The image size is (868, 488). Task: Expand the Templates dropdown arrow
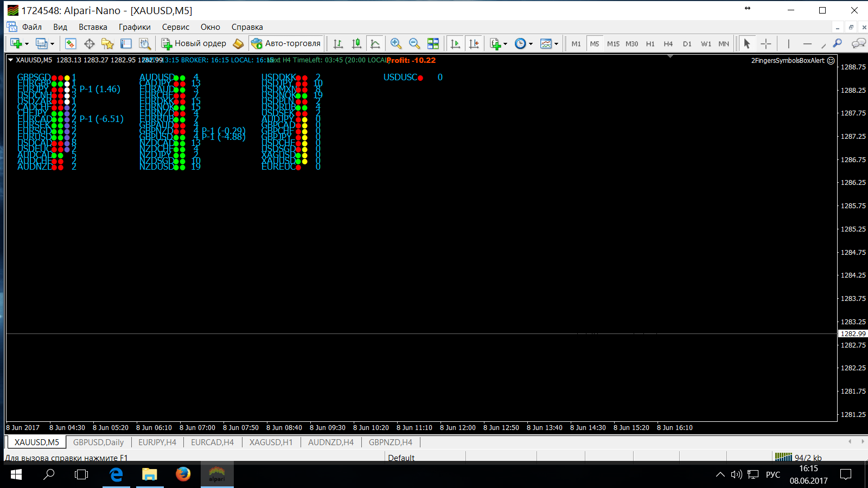pos(557,44)
